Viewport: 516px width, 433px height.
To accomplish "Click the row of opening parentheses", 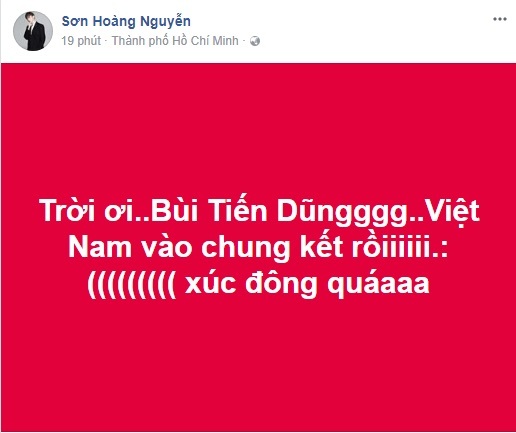I will coord(131,286).
